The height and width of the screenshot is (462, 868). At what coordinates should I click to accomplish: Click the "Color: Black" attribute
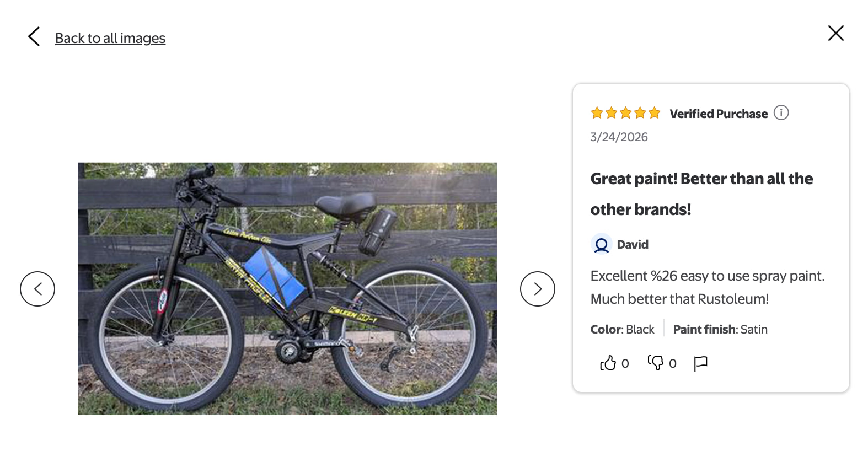click(622, 330)
